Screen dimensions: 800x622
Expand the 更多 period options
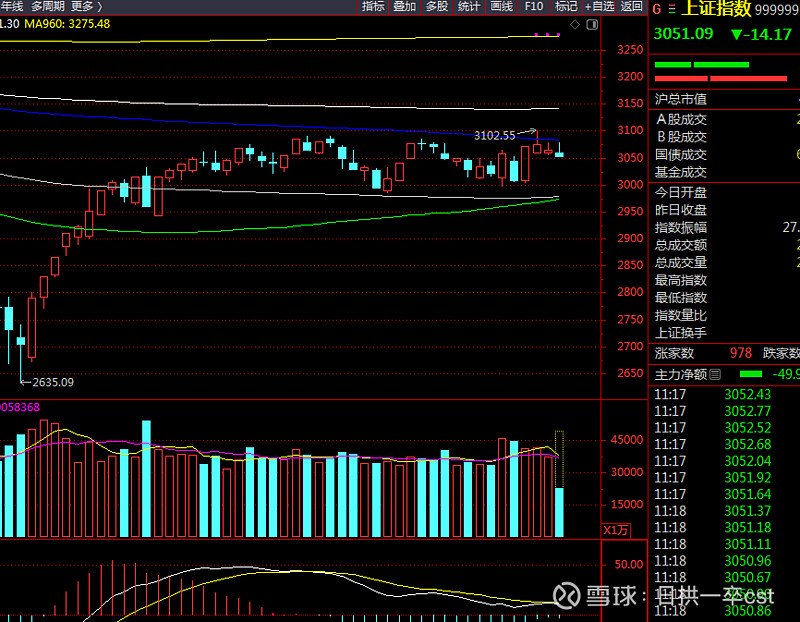87,6
